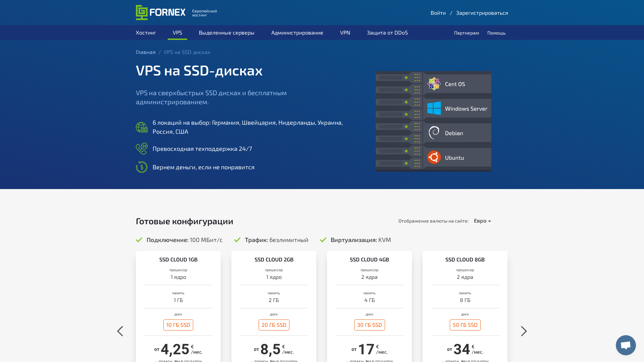Image resolution: width=644 pixels, height=362 pixels.
Task: Click the 8,5 € price
Action: click(x=274, y=349)
